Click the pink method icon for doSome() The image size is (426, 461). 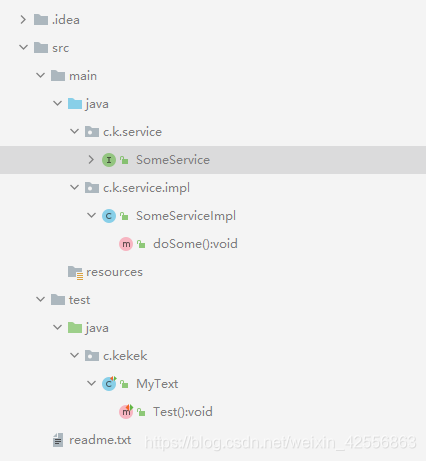pos(126,244)
